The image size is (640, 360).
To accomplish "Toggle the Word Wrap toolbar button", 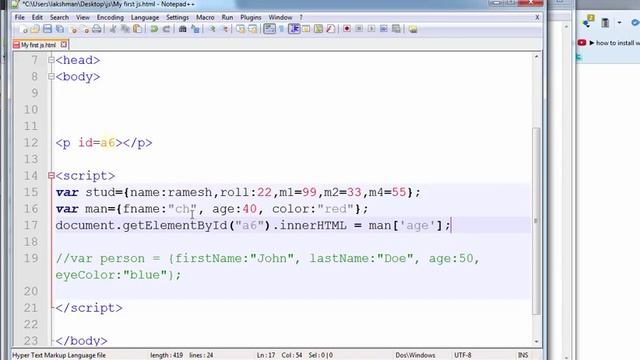I will [x=269, y=29].
